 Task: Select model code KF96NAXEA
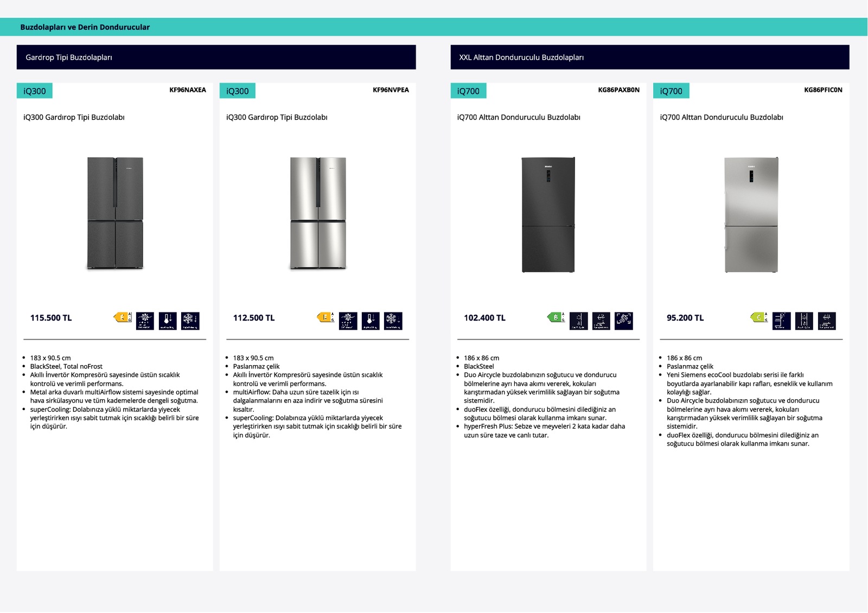click(188, 90)
